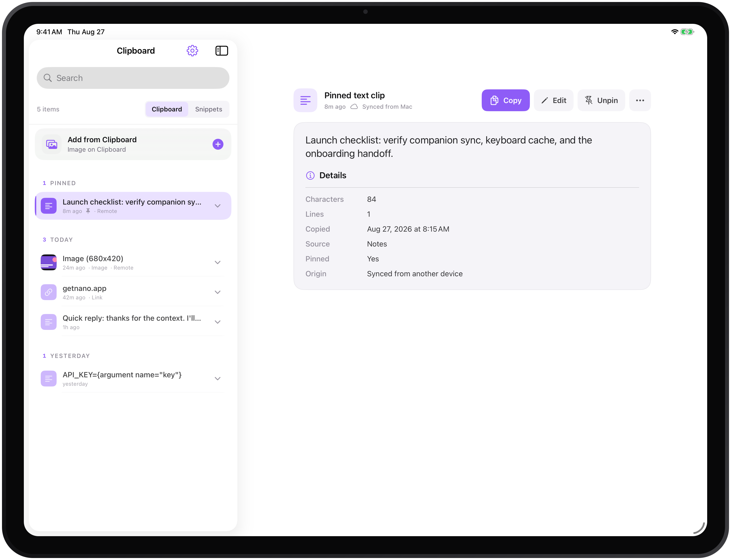
Task: Click the Launch checklist text clip icon
Action: point(49,206)
